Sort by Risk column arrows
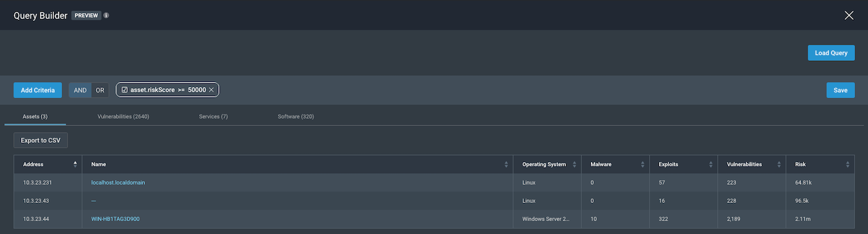 848,164
